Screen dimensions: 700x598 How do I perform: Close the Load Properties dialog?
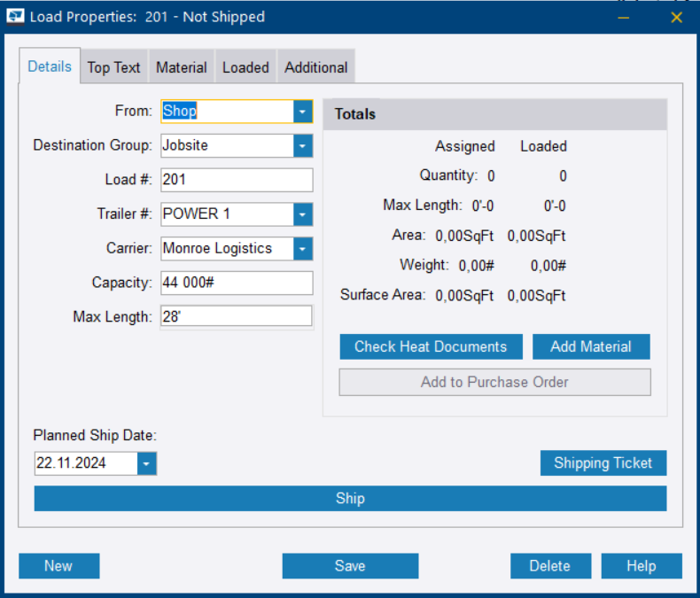[x=677, y=17]
